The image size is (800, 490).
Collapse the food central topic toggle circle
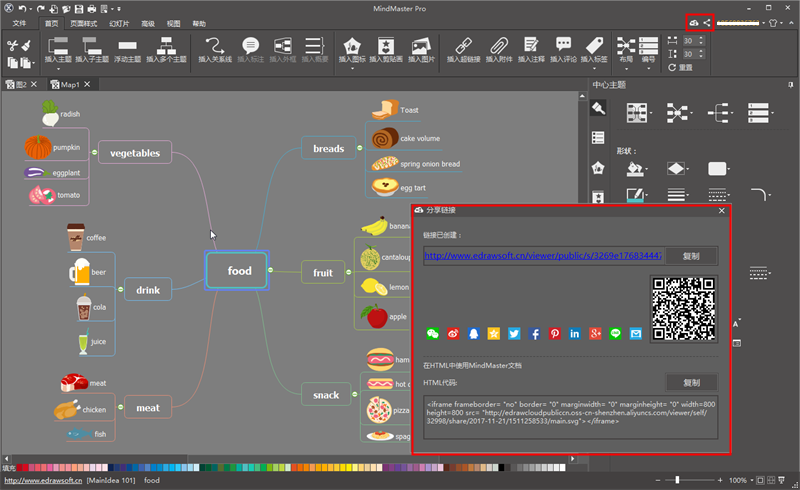pos(270,270)
